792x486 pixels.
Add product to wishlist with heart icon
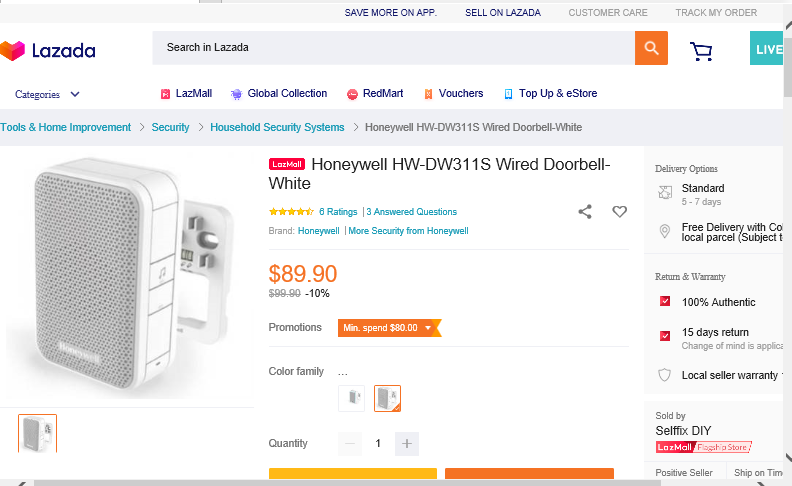click(x=619, y=212)
